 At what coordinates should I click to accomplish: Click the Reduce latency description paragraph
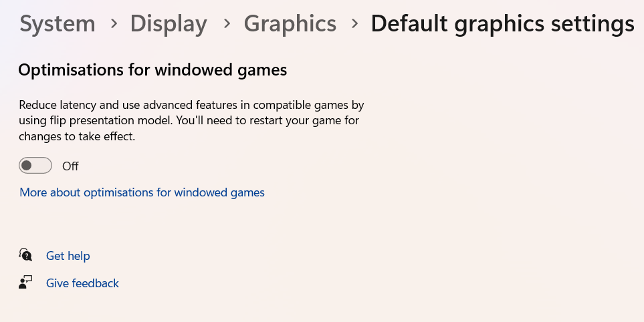(191, 120)
